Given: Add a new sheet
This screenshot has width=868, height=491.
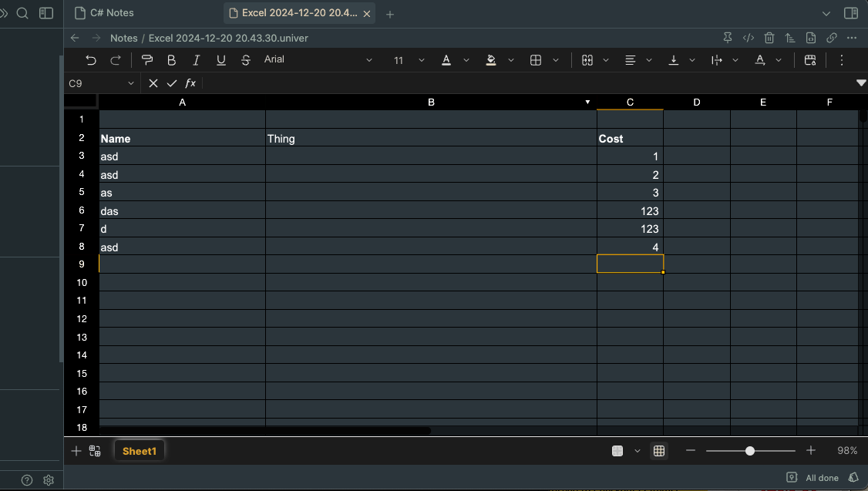Looking at the screenshot, I should click(76, 451).
